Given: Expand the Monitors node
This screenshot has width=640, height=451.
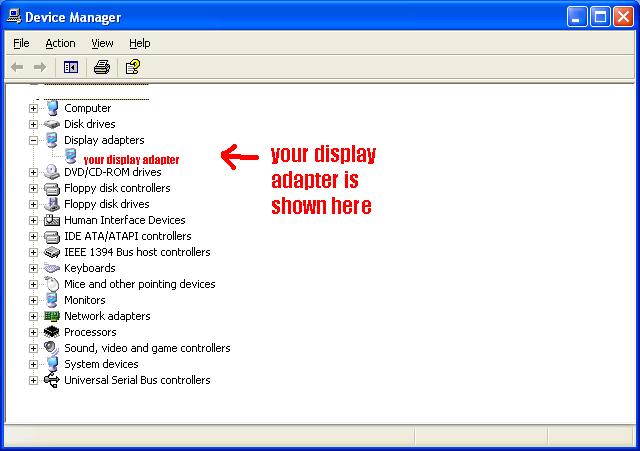Looking at the screenshot, I should point(33,300).
